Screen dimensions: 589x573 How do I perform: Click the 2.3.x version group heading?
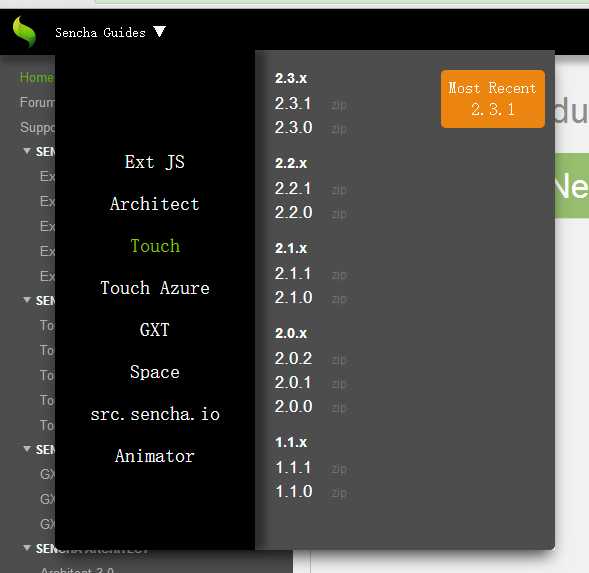[x=291, y=78]
